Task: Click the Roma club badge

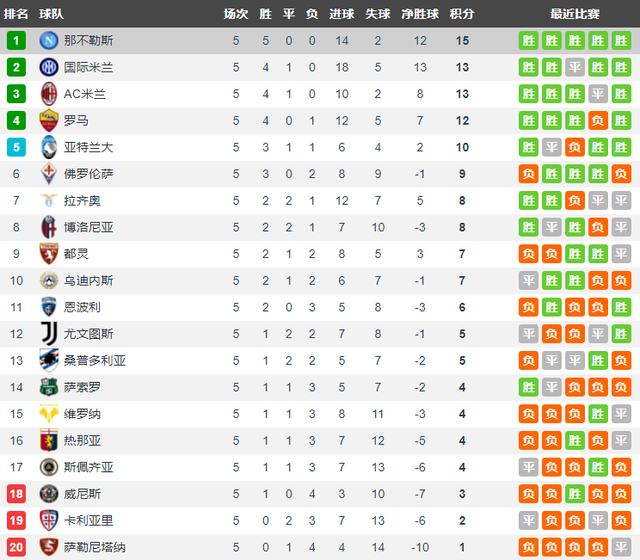Action: click(x=49, y=120)
